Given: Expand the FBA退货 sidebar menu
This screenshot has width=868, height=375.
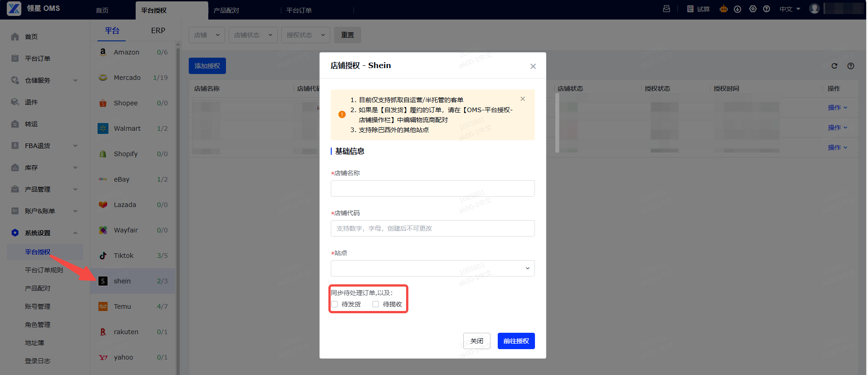Looking at the screenshot, I should tap(44, 146).
